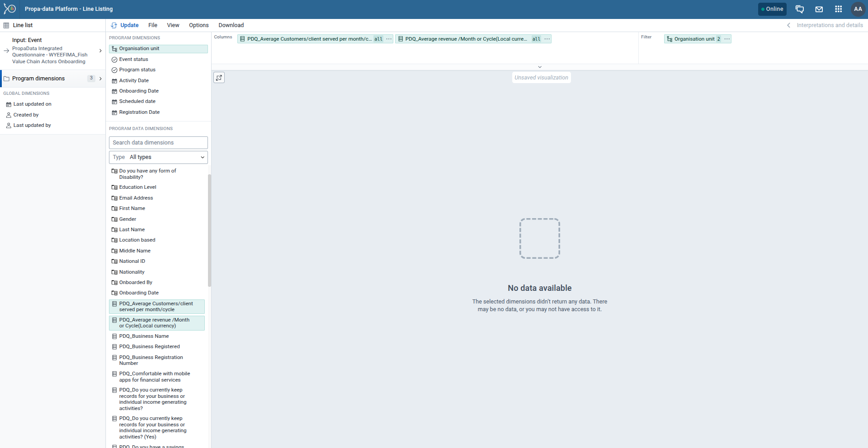This screenshot has height=448, width=868.
Task: Select the Event status dimension
Action: (x=134, y=59)
